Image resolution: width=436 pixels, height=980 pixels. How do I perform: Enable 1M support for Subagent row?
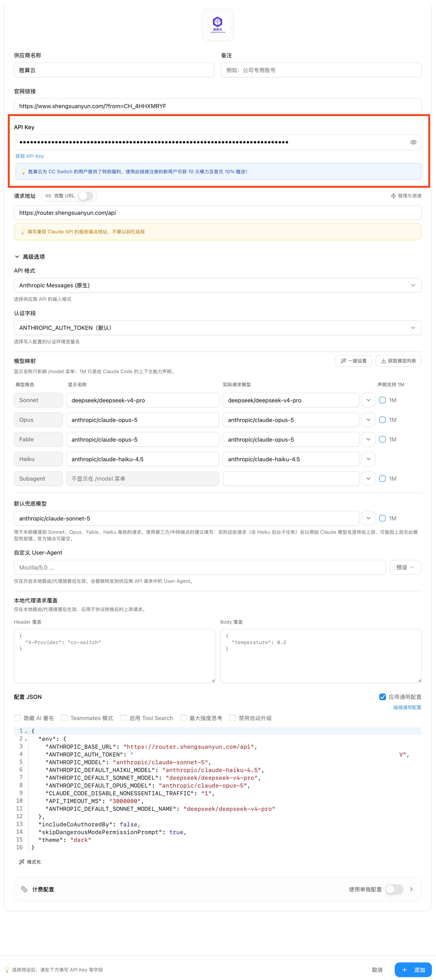coord(382,479)
